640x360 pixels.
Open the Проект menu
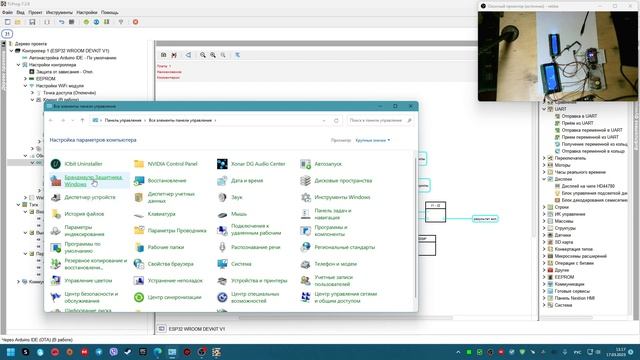coord(35,13)
